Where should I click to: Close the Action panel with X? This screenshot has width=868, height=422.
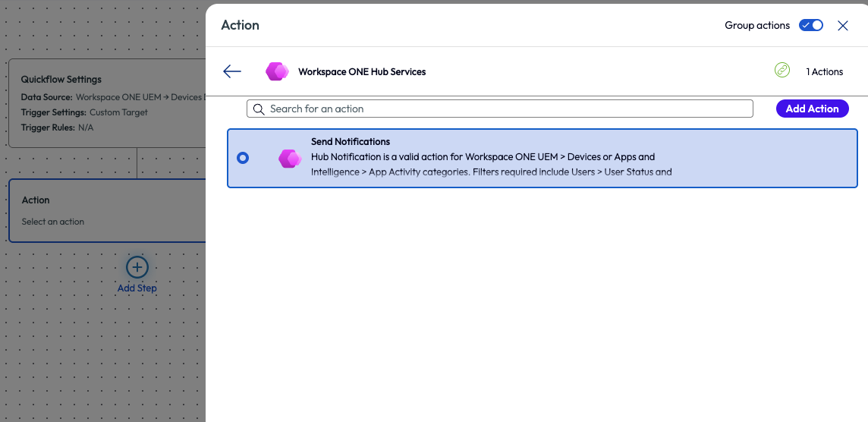pyautogui.click(x=843, y=26)
